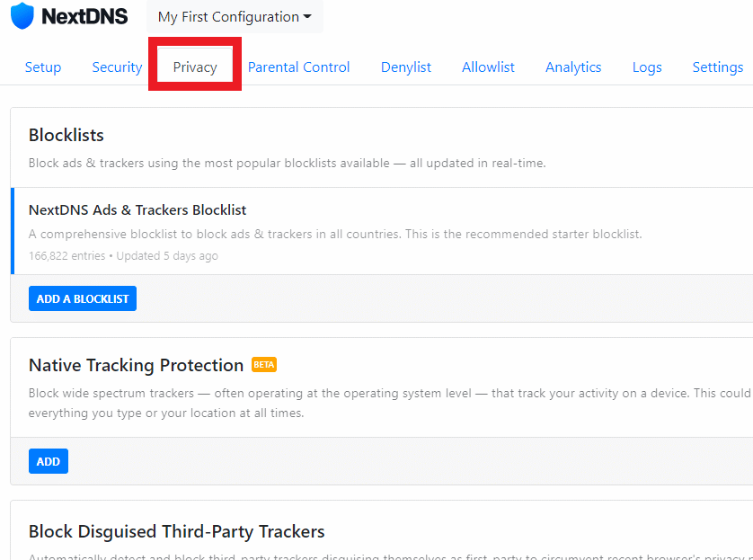Switch to the Setup tab
The width and height of the screenshot is (753, 560).
(43, 67)
